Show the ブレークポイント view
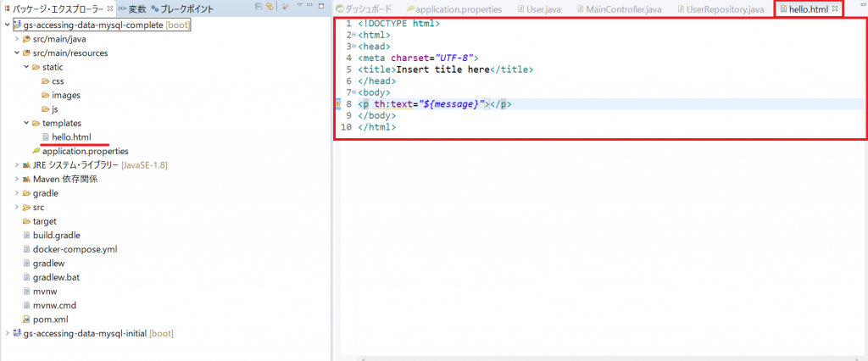The height and width of the screenshot is (361, 868). (x=182, y=8)
